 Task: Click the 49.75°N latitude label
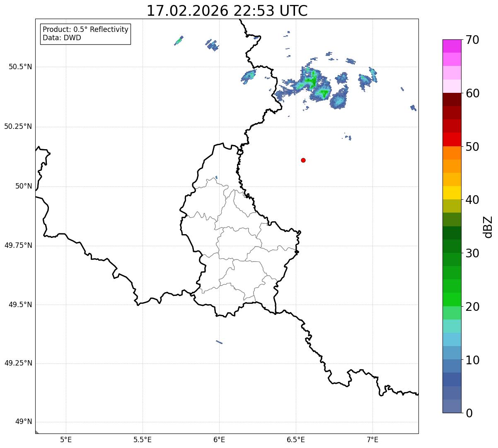pyautogui.click(x=18, y=245)
